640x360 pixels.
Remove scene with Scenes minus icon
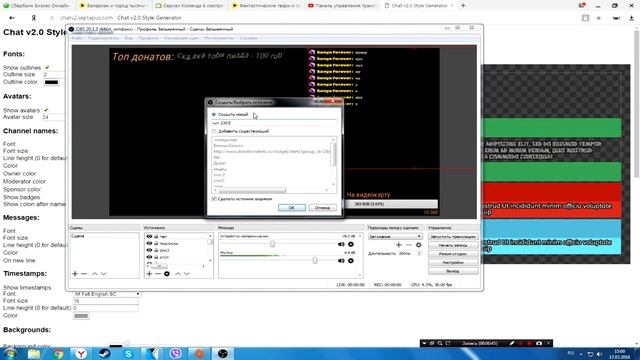point(84,274)
